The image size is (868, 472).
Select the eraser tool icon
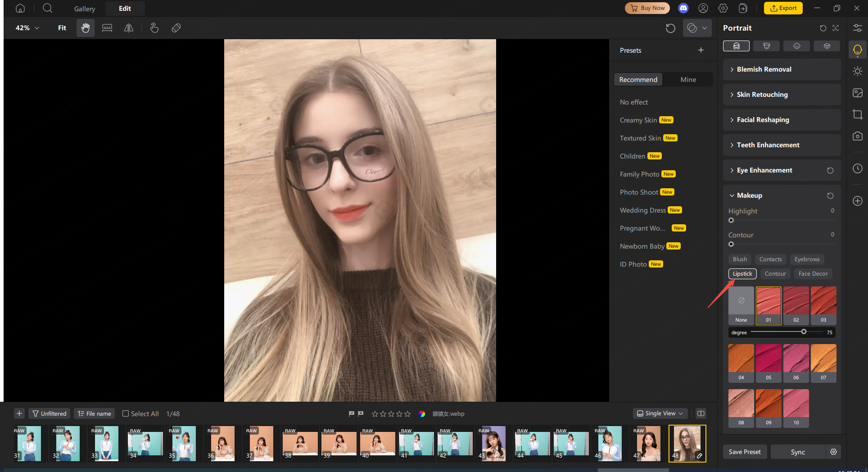[x=176, y=28]
